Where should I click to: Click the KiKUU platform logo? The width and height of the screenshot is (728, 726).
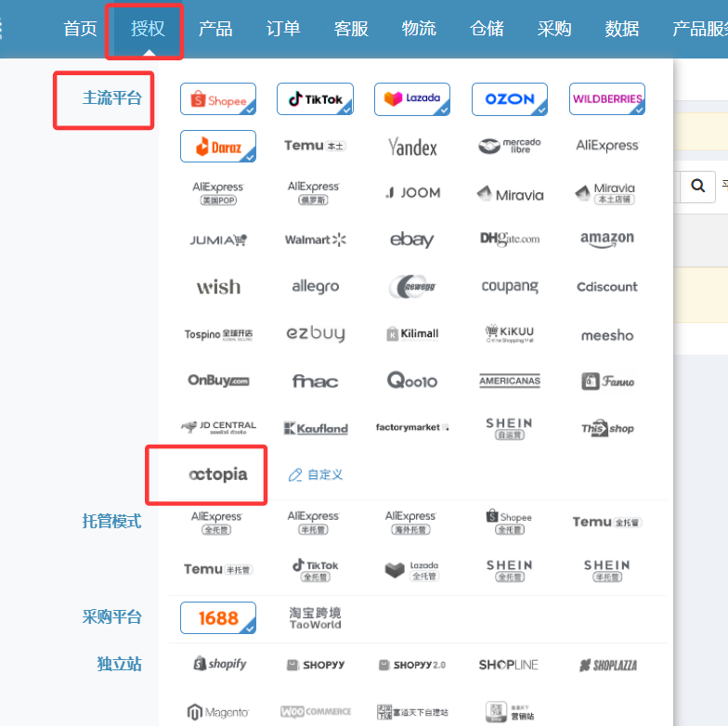[x=510, y=334]
